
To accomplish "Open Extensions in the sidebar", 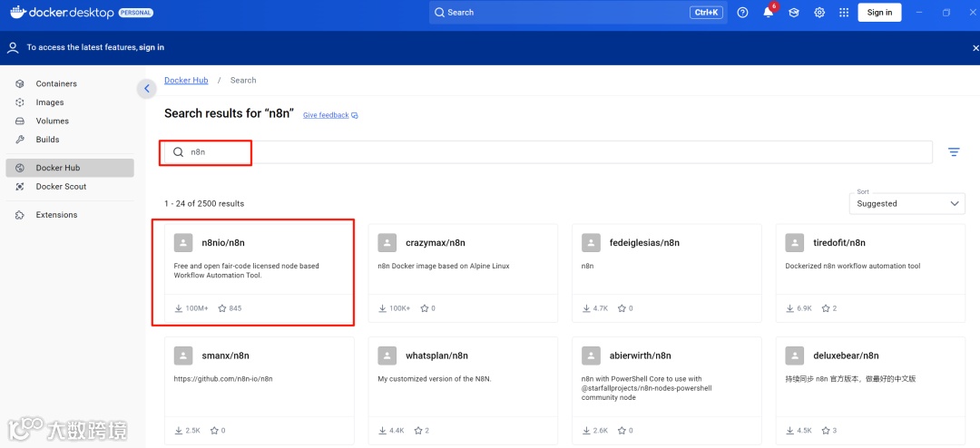I will [x=70, y=215].
